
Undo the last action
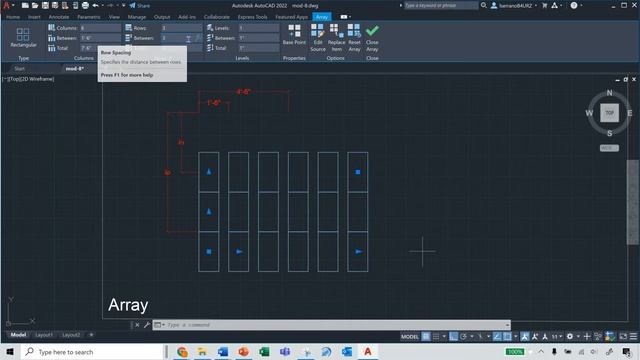(96, 5)
